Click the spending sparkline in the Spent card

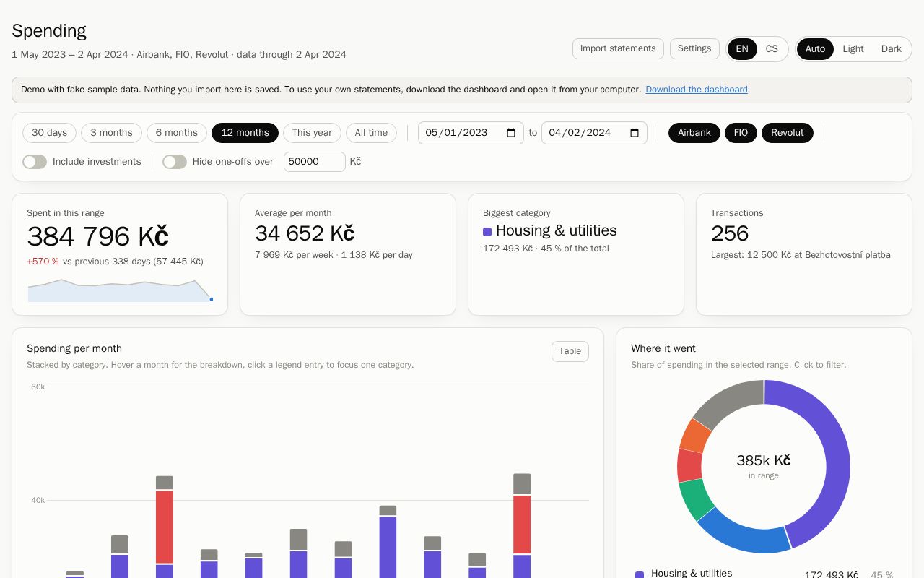(x=120, y=290)
